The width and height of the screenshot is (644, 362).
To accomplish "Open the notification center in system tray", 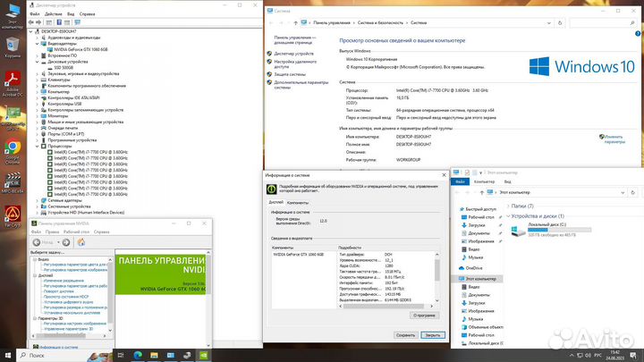I will click(634, 355).
